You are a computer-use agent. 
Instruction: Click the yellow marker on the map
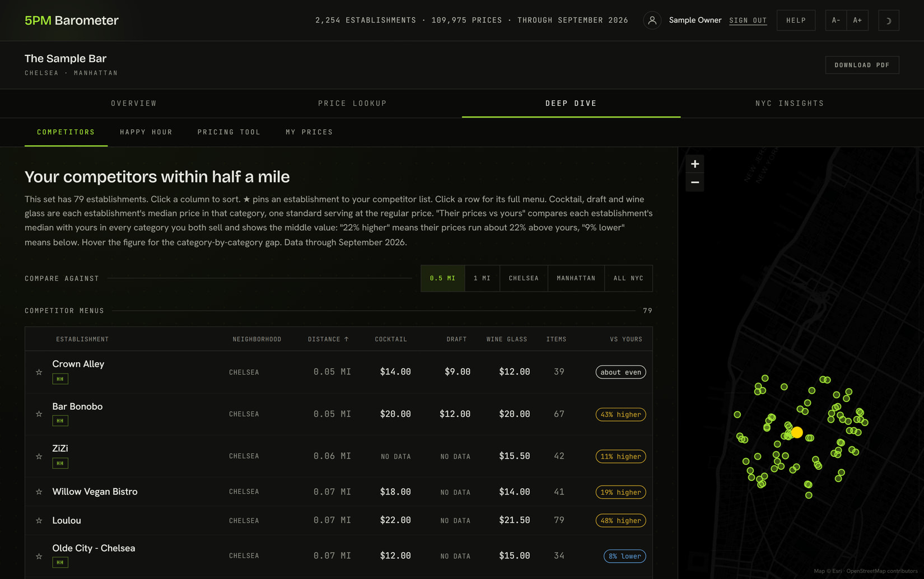pos(797,432)
